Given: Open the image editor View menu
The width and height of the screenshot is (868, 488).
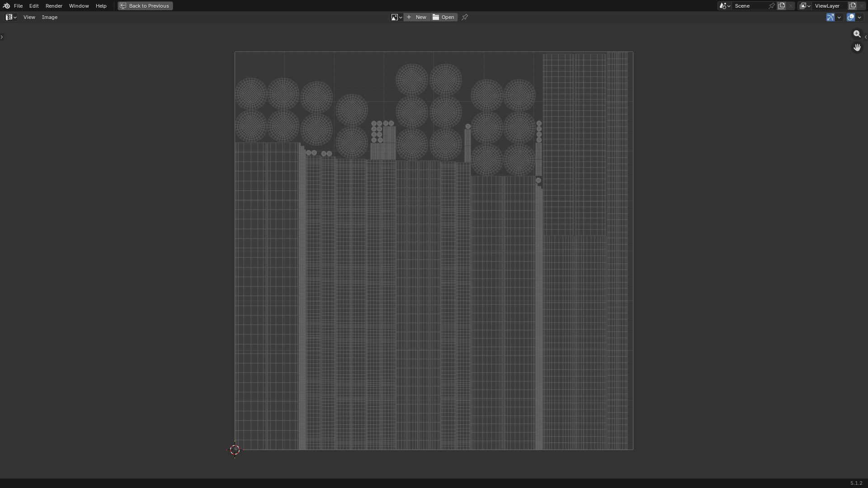Looking at the screenshot, I should (29, 17).
